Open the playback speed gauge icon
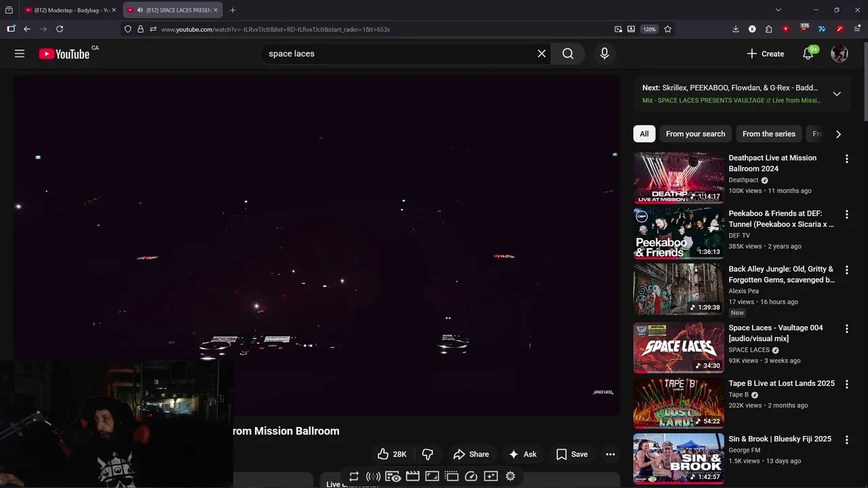Image resolution: width=868 pixels, height=488 pixels. 471,476
